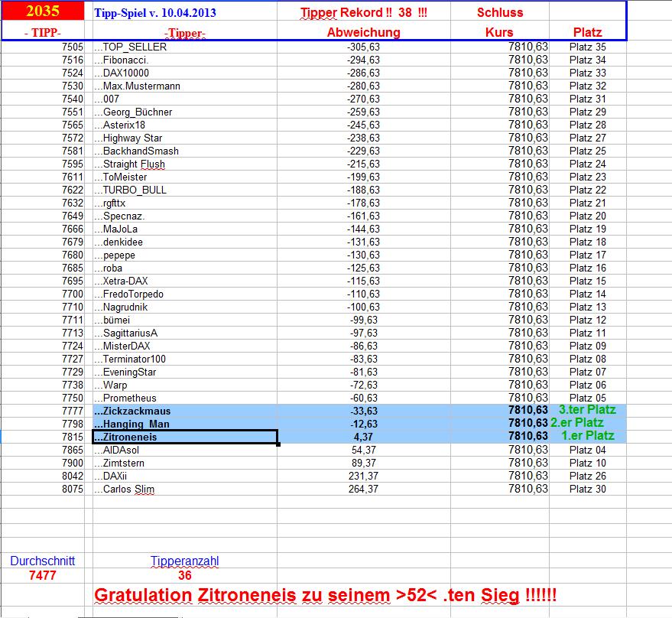672x618 pixels.
Task: Click the Gratulation Zitroneneis message
Action: [325, 595]
